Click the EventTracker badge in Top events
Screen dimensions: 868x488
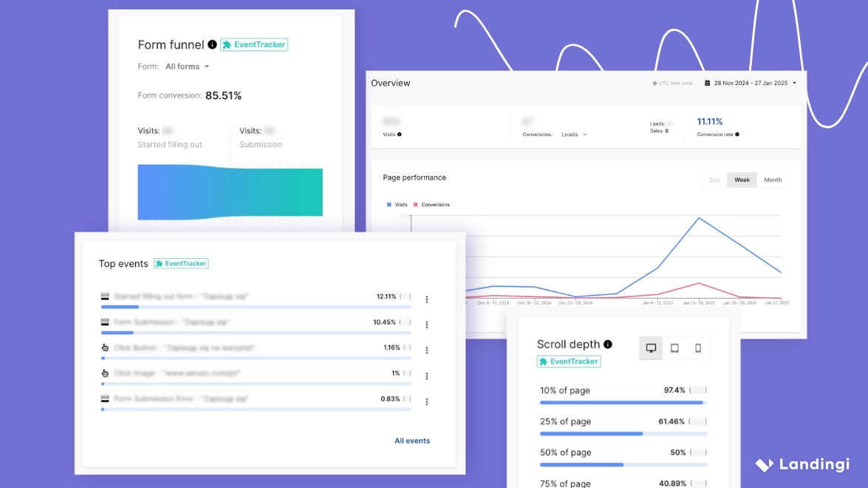(x=181, y=263)
